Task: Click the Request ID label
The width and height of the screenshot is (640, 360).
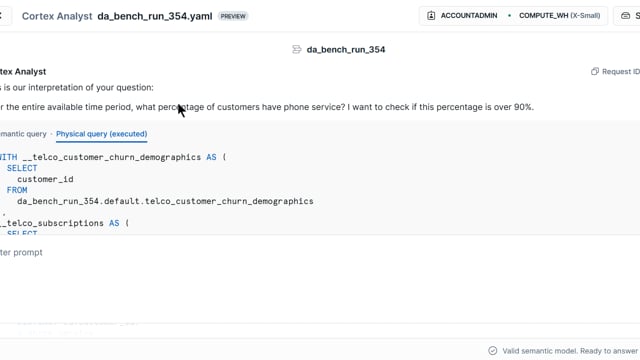Action: point(621,71)
